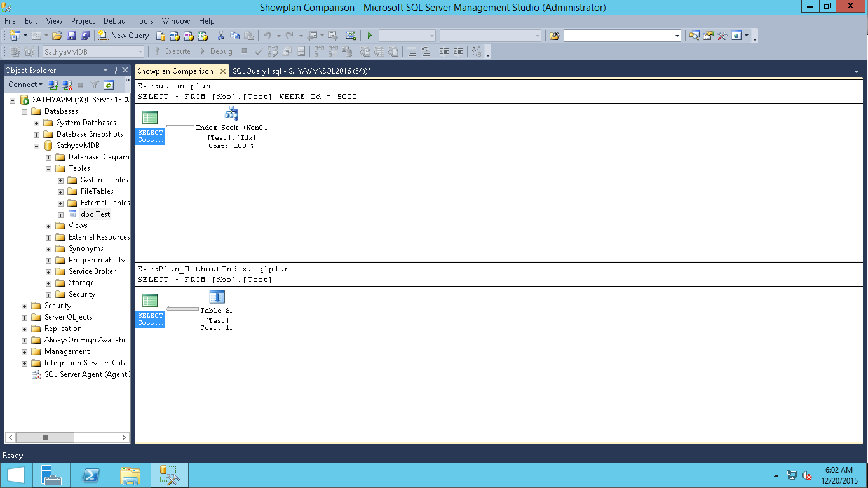Open the Window menu
This screenshot has width=868, height=488.
[x=176, y=21]
